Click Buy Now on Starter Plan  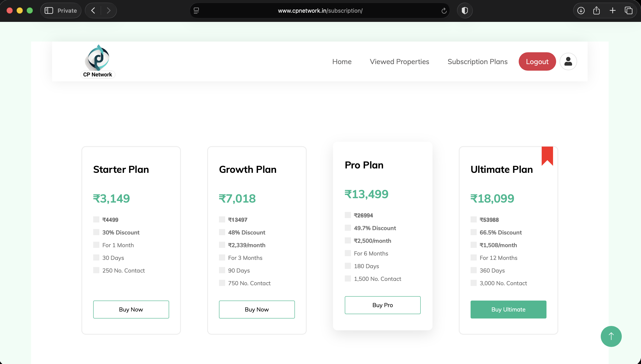[x=131, y=309]
